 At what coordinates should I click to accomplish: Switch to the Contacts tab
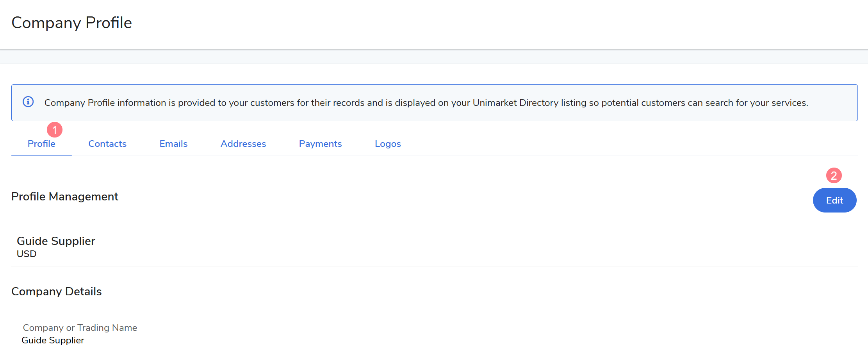(107, 144)
